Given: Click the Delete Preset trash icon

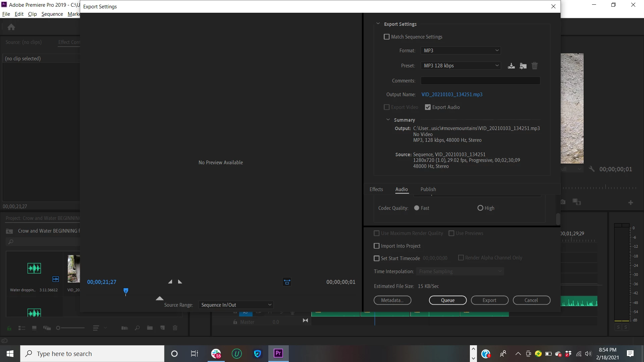Looking at the screenshot, I should coord(535,66).
